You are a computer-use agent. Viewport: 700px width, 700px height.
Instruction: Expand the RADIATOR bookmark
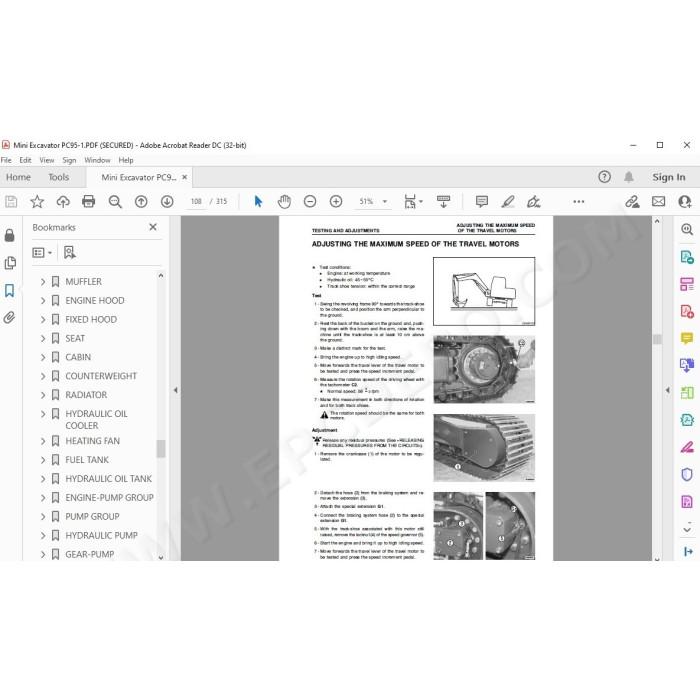[x=43, y=395]
